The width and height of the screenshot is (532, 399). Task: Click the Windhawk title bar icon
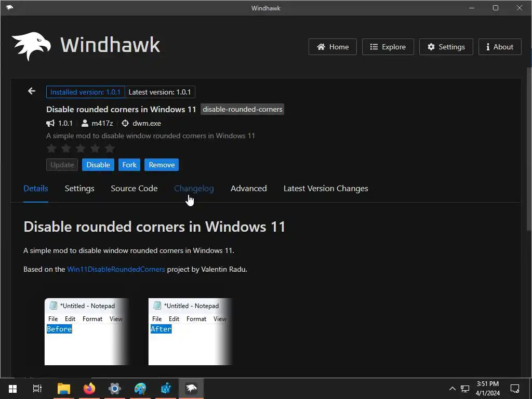click(9, 7)
